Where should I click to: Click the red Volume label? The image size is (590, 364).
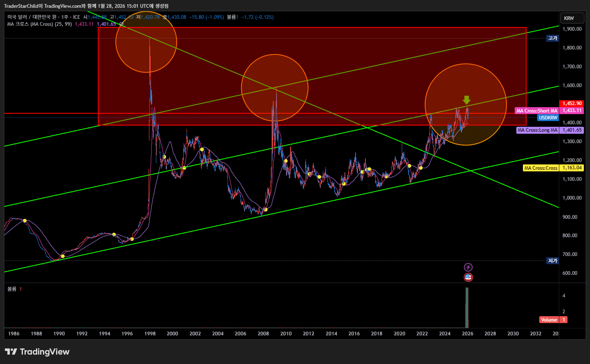click(x=549, y=320)
